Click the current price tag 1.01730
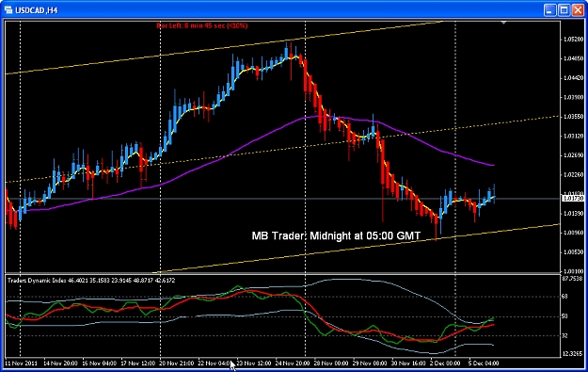 click(574, 198)
